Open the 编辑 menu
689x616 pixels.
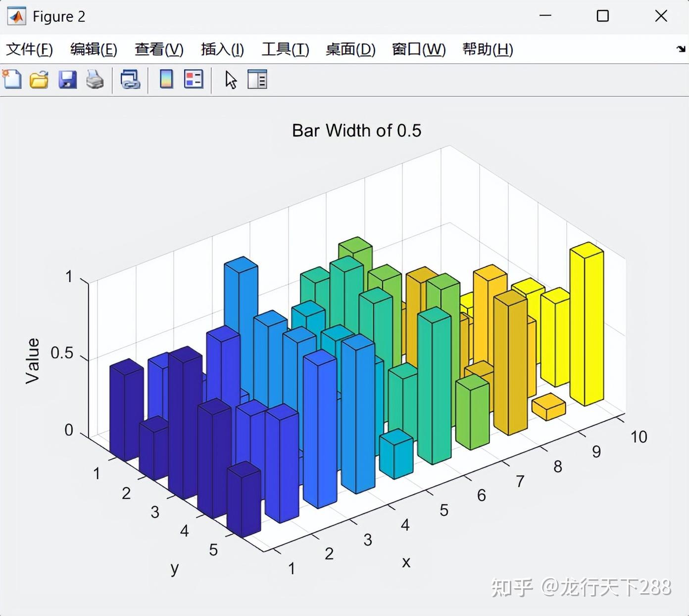click(94, 50)
